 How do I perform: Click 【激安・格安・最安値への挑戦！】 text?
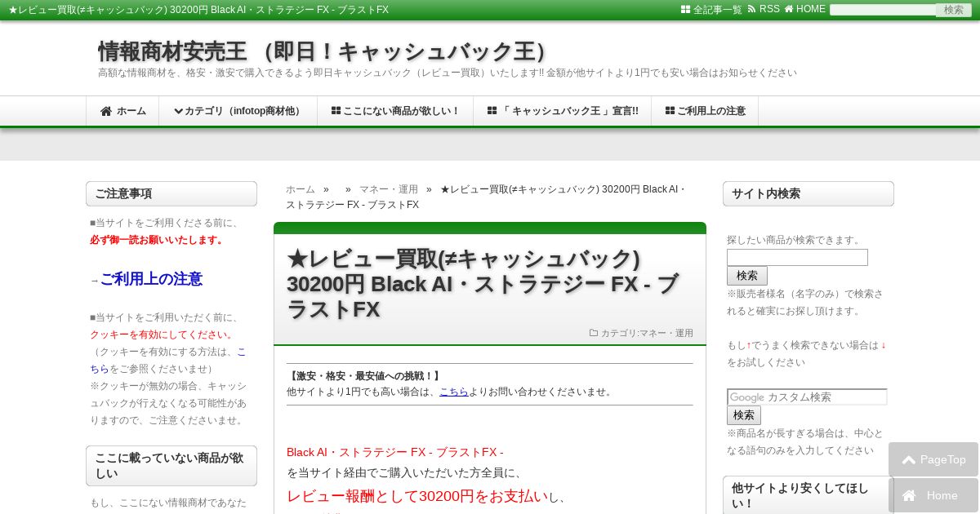365,376
